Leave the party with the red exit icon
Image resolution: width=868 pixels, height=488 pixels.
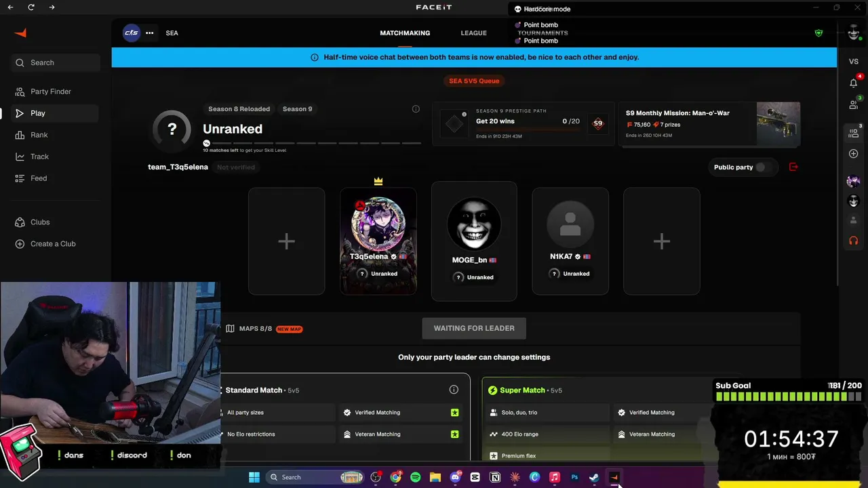(793, 167)
